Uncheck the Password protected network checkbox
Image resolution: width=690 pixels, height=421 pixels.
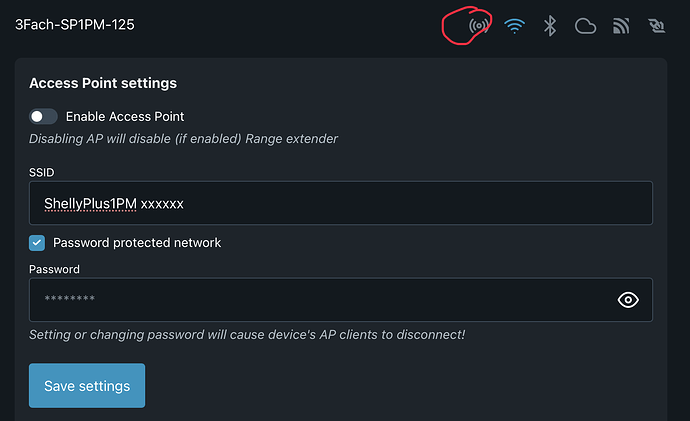pos(37,242)
